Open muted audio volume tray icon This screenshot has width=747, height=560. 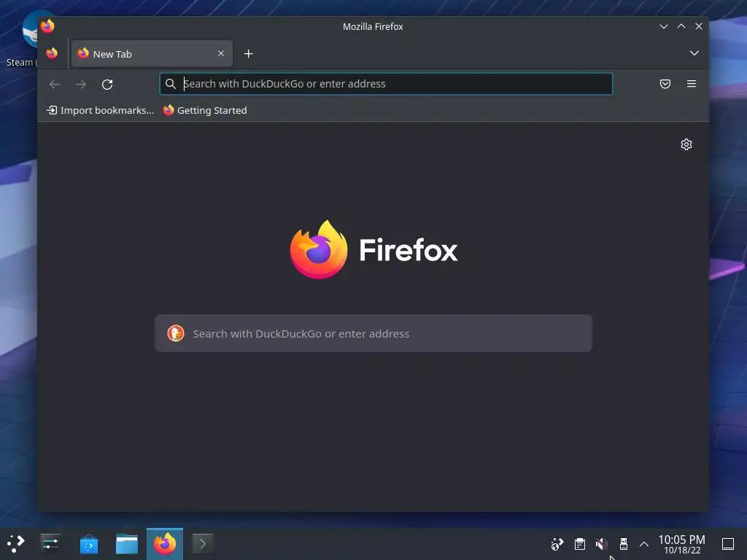point(602,544)
